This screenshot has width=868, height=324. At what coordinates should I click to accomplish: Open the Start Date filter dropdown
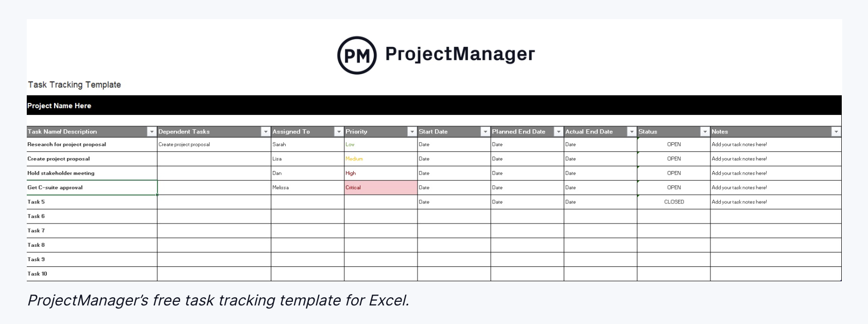(x=484, y=131)
